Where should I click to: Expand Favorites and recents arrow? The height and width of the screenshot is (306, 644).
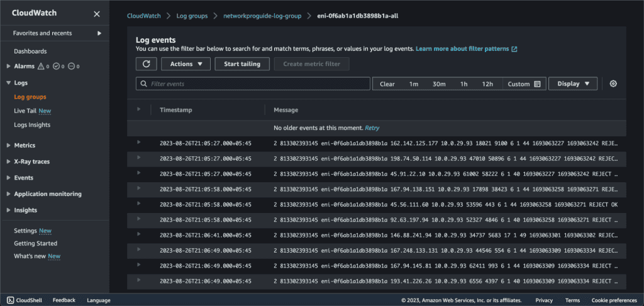click(x=99, y=33)
